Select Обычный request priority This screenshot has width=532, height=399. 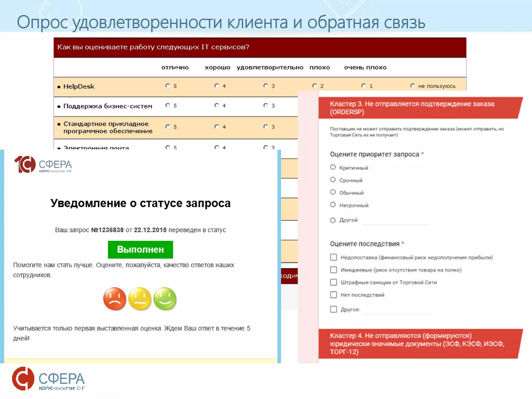[333, 192]
